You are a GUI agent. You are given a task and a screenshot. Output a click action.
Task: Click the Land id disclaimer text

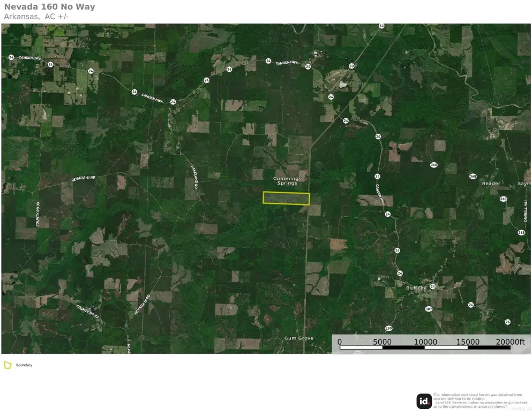click(479, 401)
